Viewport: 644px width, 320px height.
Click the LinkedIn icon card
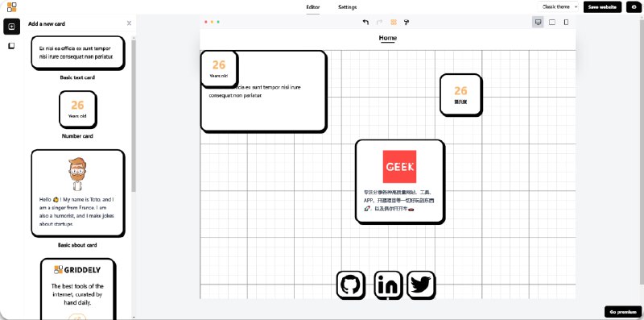pyautogui.click(x=388, y=285)
